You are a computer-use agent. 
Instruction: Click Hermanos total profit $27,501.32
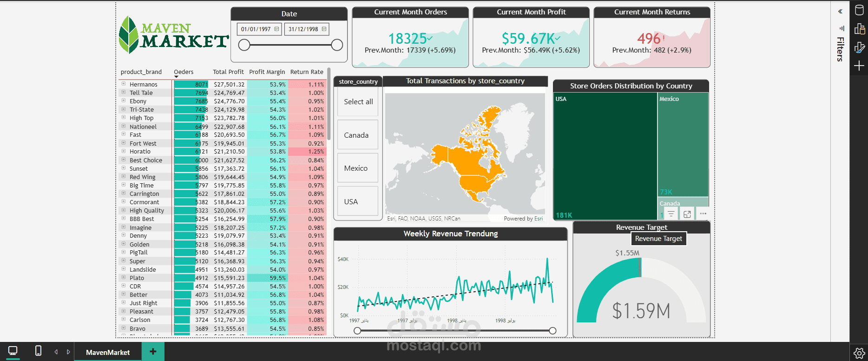pyautogui.click(x=229, y=84)
